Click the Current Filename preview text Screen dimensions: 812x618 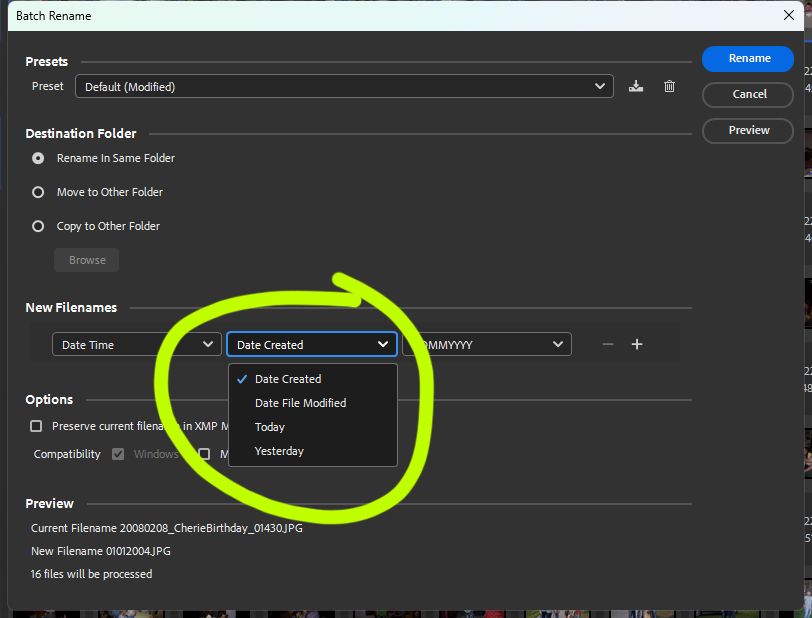(x=167, y=528)
